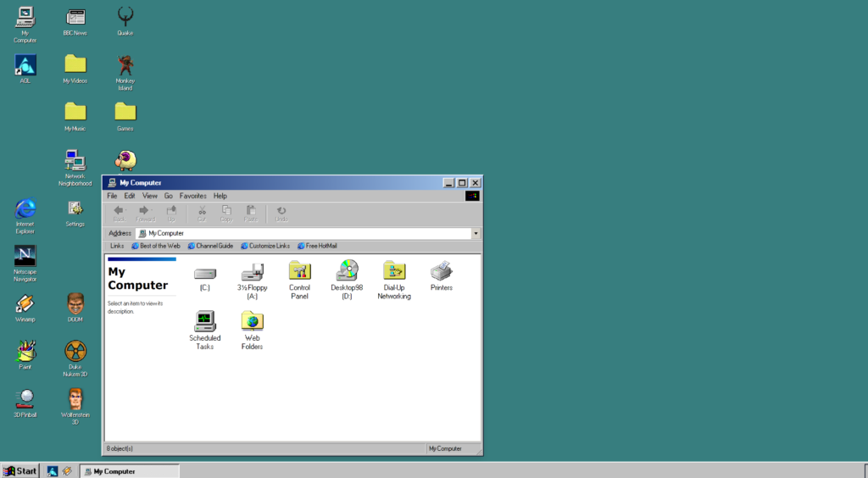Open Dial-Up Networking folder

pyautogui.click(x=394, y=278)
